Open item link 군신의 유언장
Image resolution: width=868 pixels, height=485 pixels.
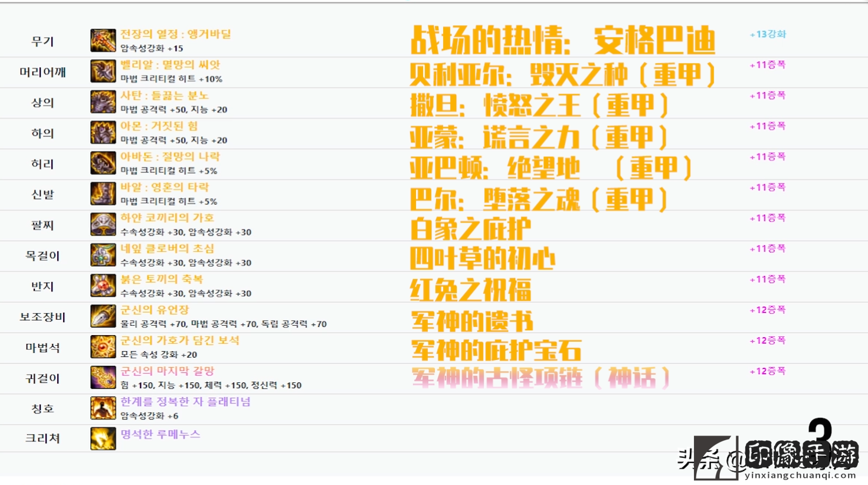[x=155, y=310]
